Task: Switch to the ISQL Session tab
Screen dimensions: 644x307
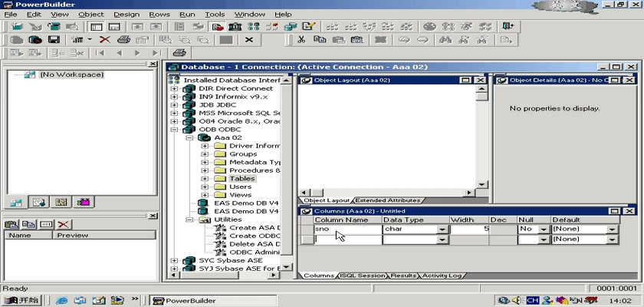Action: coord(363,276)
